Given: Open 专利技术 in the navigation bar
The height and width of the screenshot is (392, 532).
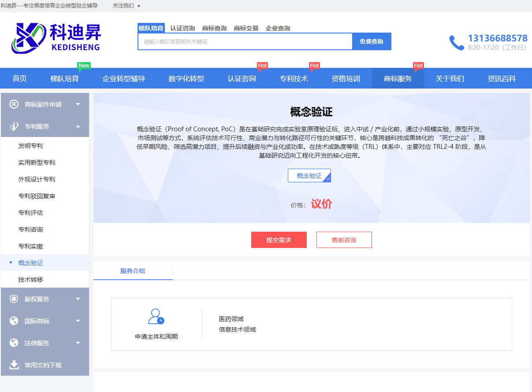Looking at the screenshot, I should coord(294,79).
